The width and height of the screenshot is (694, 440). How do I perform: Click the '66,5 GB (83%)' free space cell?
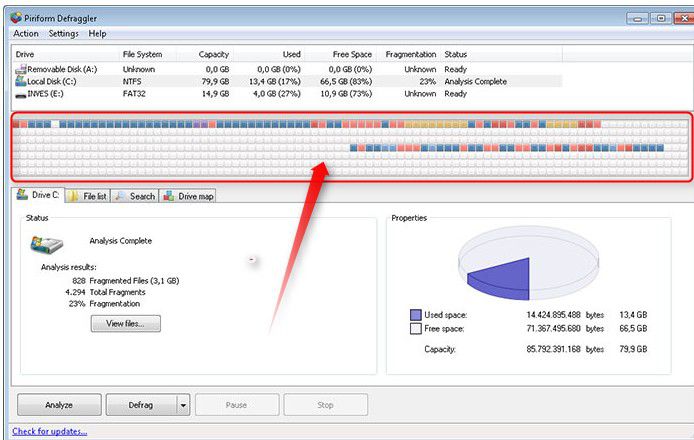click(x=346, y=81)
